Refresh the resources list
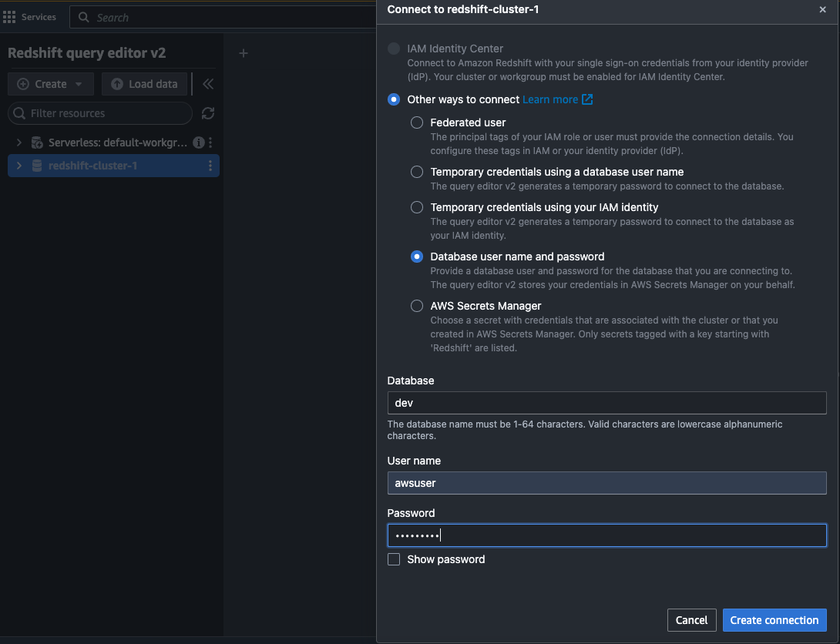This screenshot has height=644, width=840. tap(208, 113)
